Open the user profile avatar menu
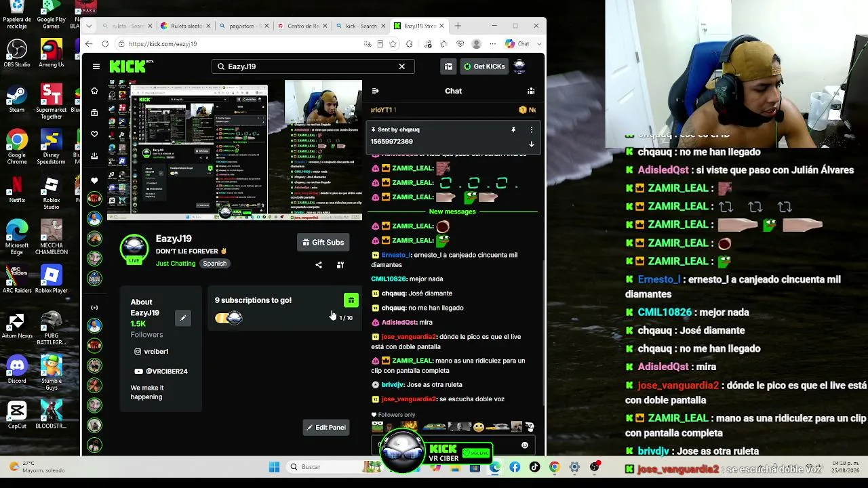Image resolution: width=868 pixels, height=488 pixels. coord(519,66)
